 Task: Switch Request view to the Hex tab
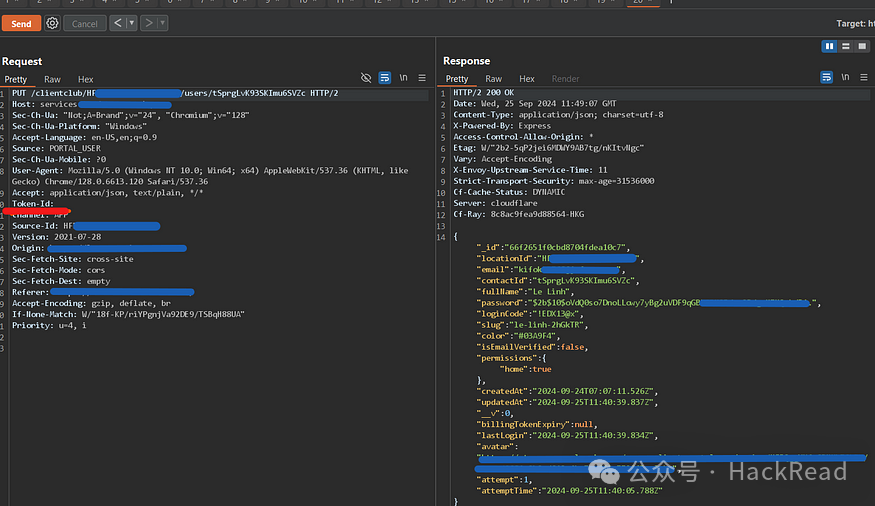(85, 79)
